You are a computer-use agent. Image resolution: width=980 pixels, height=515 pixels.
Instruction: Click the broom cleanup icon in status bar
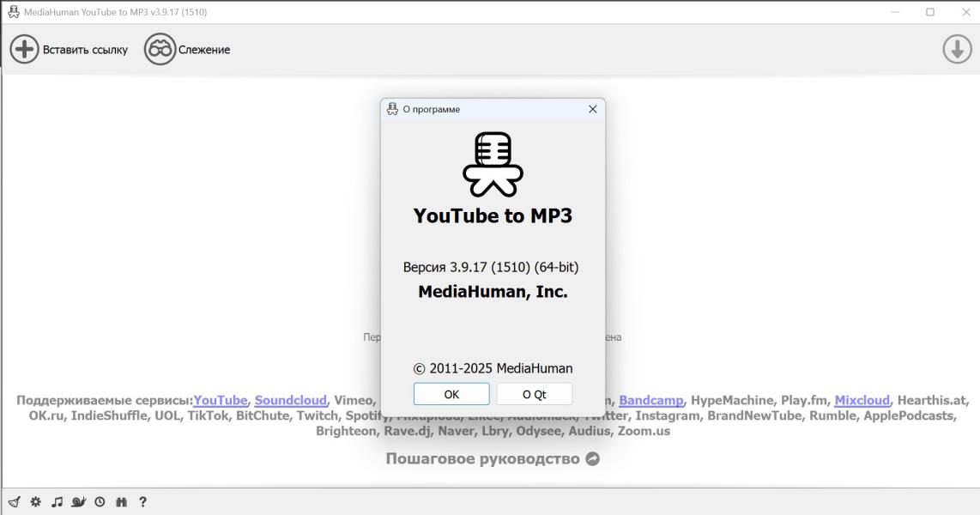click(14, 502)
